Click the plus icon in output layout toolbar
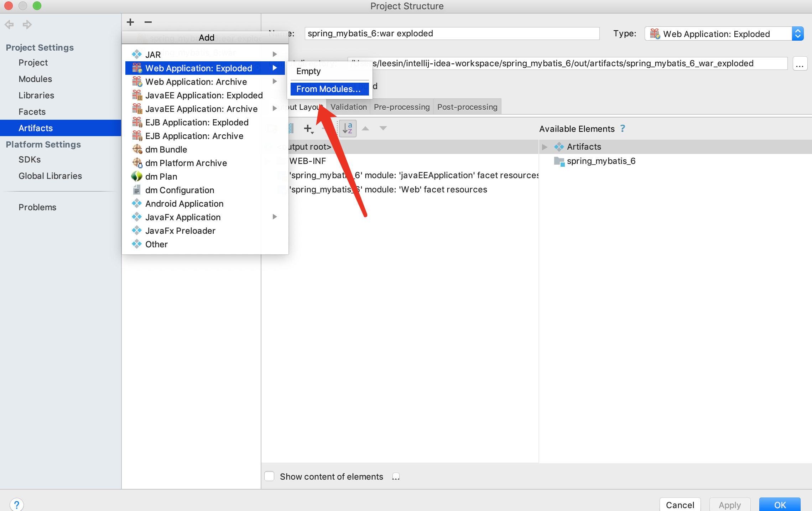This screenshot has width=812, height=511. pyautogui.click(x=308, y=128)
